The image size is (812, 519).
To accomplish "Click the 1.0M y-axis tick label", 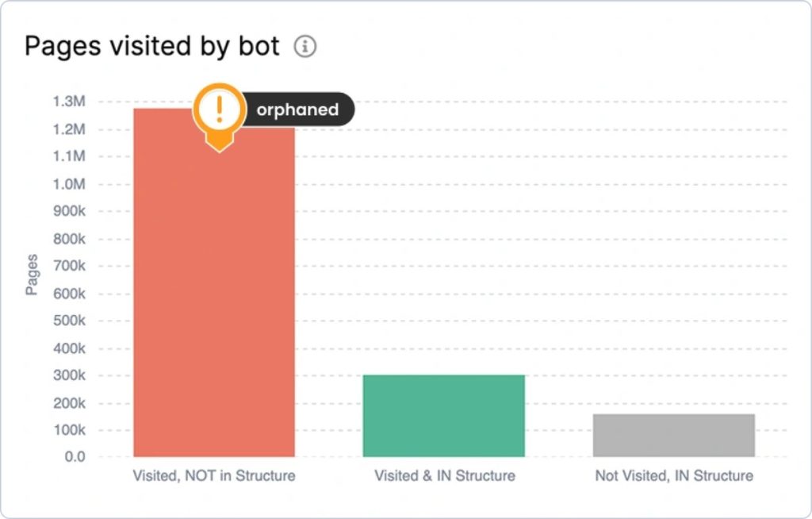I will 68,184.
